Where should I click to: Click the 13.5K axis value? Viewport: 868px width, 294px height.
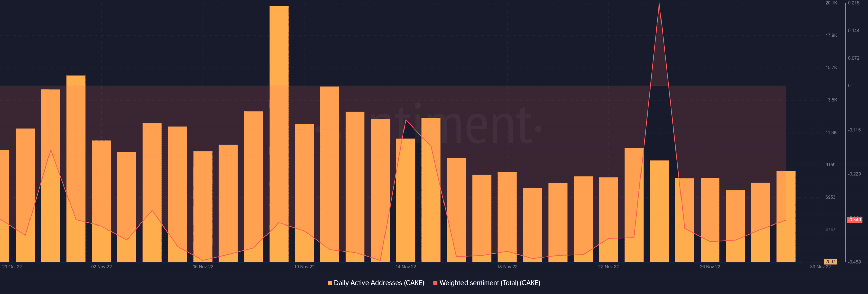pos(831,100)
